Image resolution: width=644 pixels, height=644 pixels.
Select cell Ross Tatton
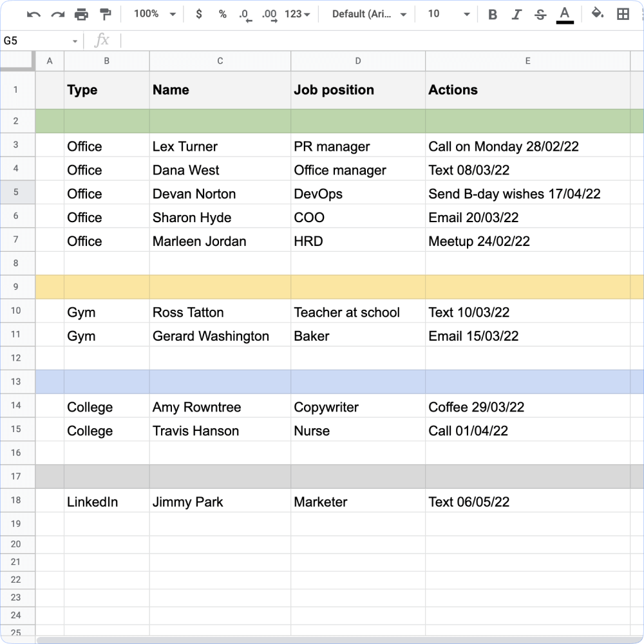click(x=220, y=311)
